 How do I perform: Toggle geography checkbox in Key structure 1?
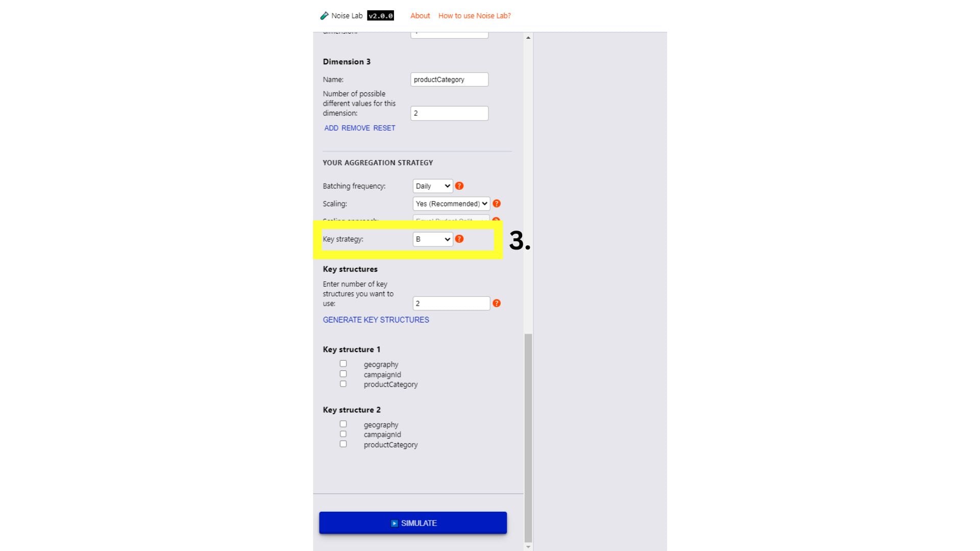342,363
